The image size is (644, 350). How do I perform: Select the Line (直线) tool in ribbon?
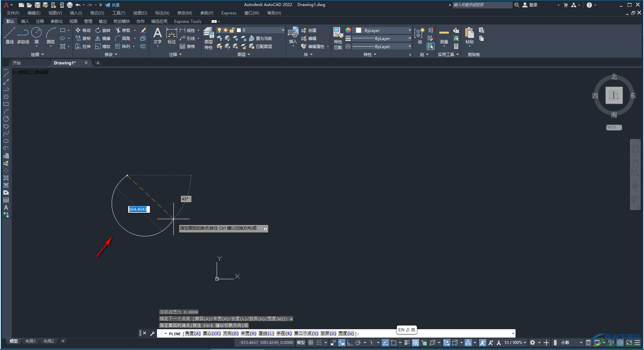coord(10,36)
